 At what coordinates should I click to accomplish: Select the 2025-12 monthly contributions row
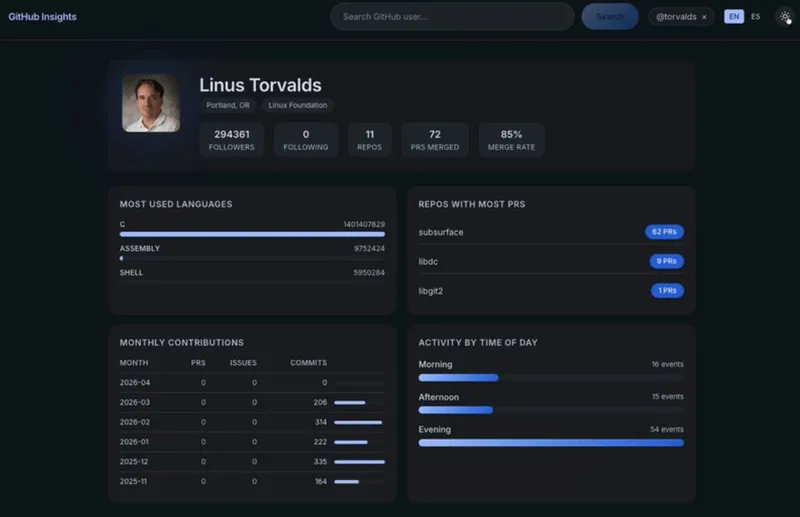(252, 462)
